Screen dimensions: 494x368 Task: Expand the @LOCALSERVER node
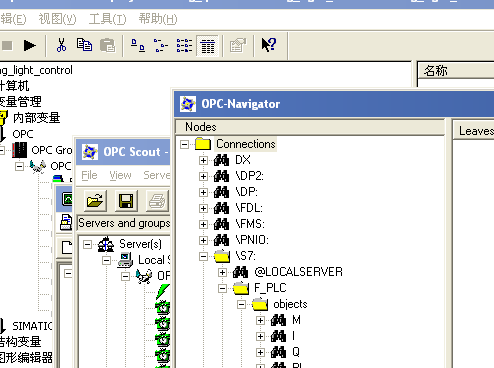point(222,272)
